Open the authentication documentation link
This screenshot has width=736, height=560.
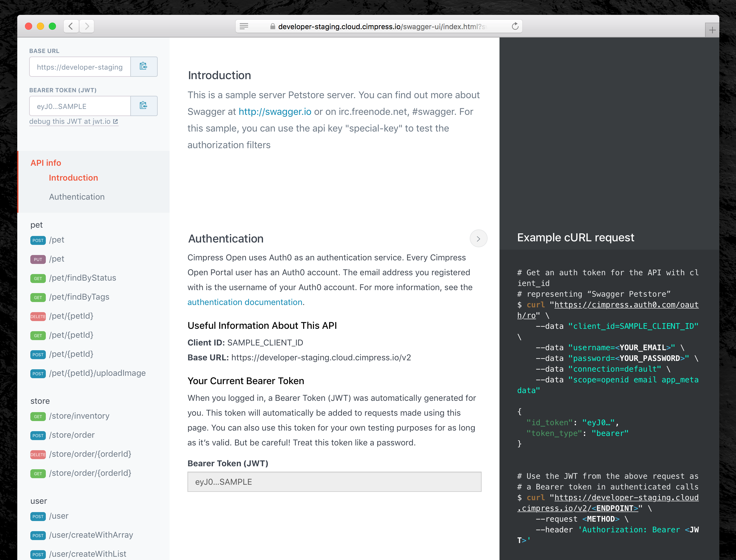tap(245, 302)
